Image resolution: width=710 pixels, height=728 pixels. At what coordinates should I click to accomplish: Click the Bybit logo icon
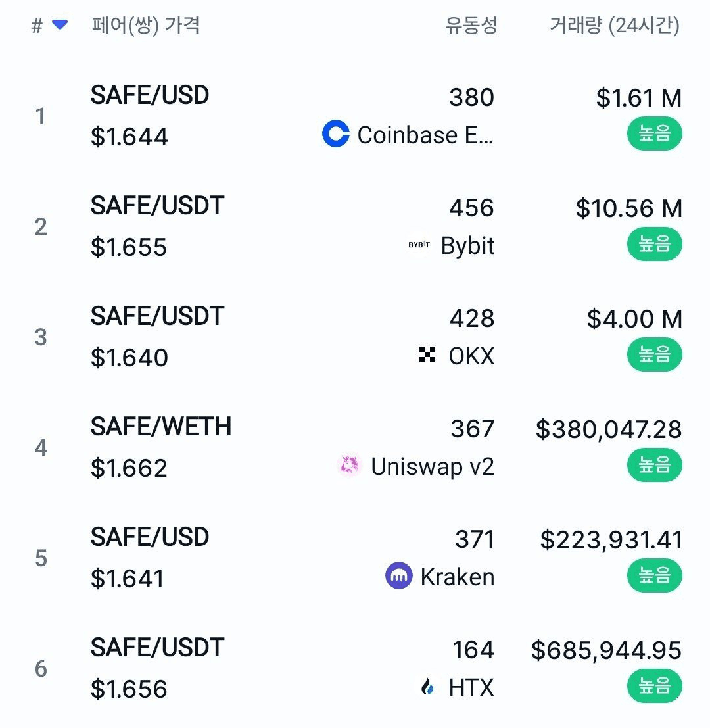pyautogui.click(x=419, y=244)
